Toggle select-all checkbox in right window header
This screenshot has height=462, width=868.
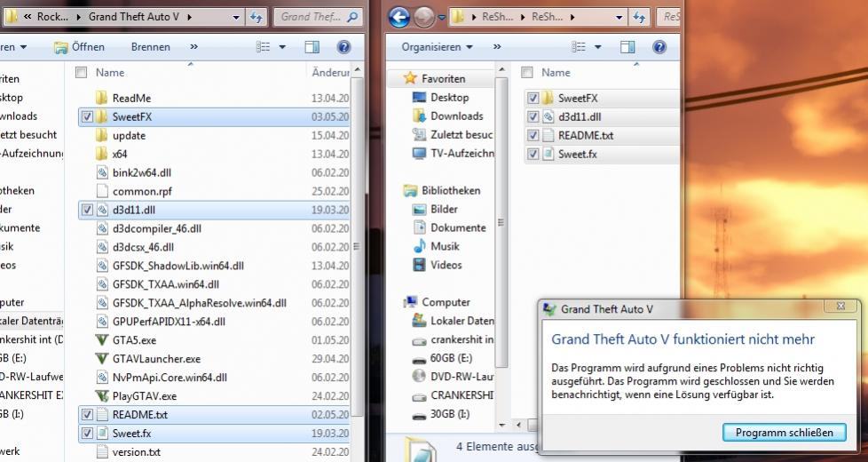tap(527, 73)
